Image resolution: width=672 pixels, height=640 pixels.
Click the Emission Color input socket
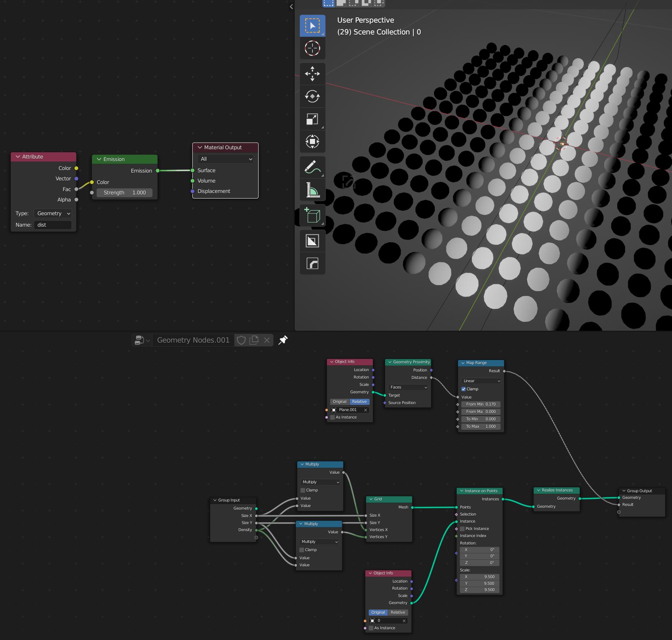point(92,182)
